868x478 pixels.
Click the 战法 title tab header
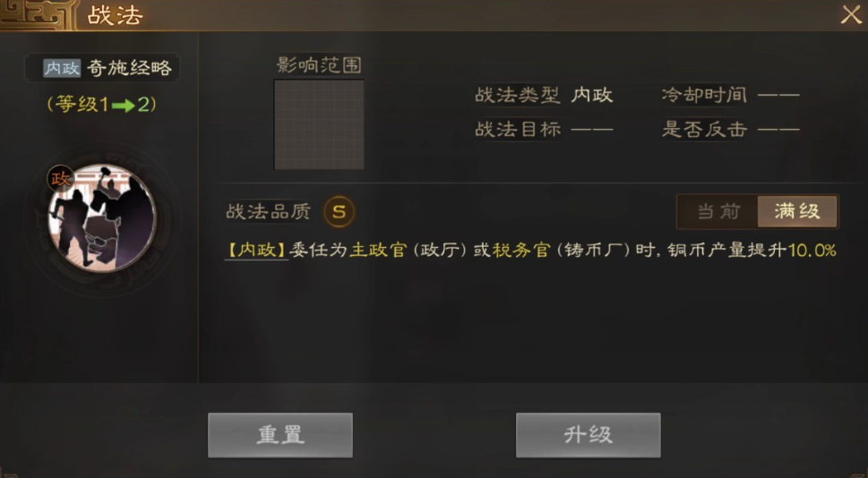pos(116,15)
